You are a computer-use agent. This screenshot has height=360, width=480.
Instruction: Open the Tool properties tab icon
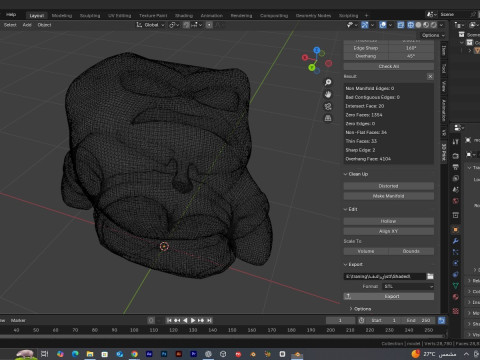pos(455,142)
